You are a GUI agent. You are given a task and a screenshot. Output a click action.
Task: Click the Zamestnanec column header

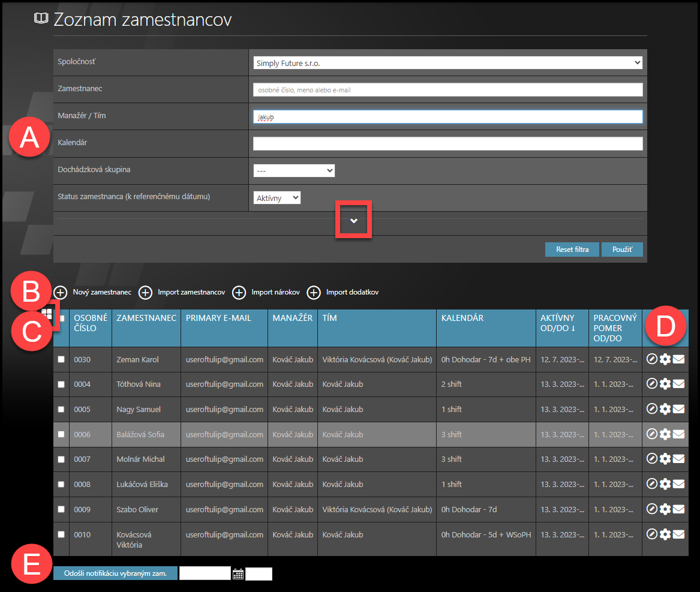coord(146,318)
